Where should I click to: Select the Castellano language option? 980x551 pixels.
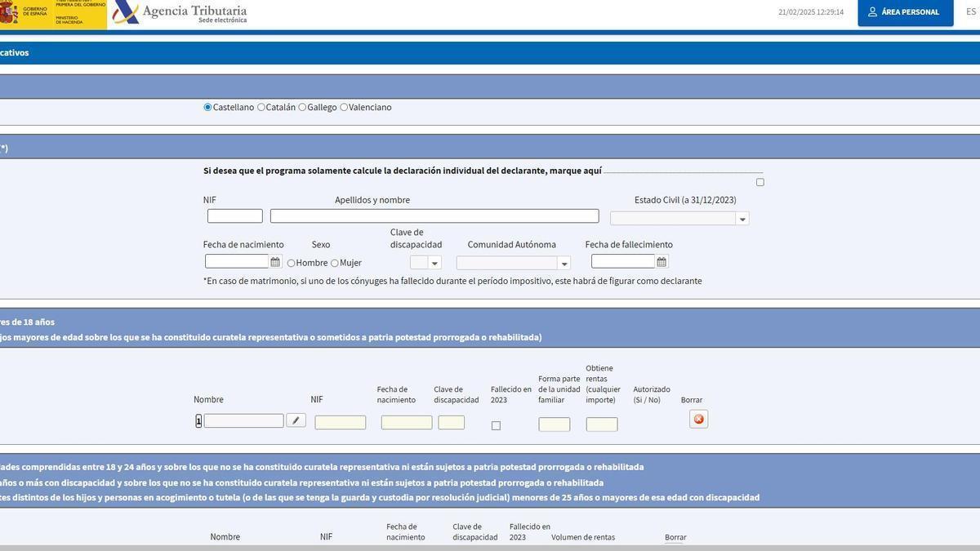[x=206, y=105]
